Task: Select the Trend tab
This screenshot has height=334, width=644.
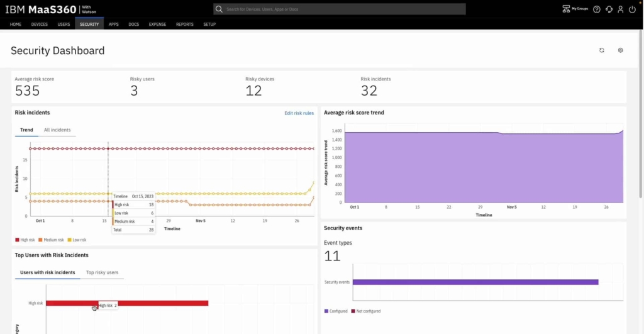Action: pyautogui.click(x=26, y=130)
